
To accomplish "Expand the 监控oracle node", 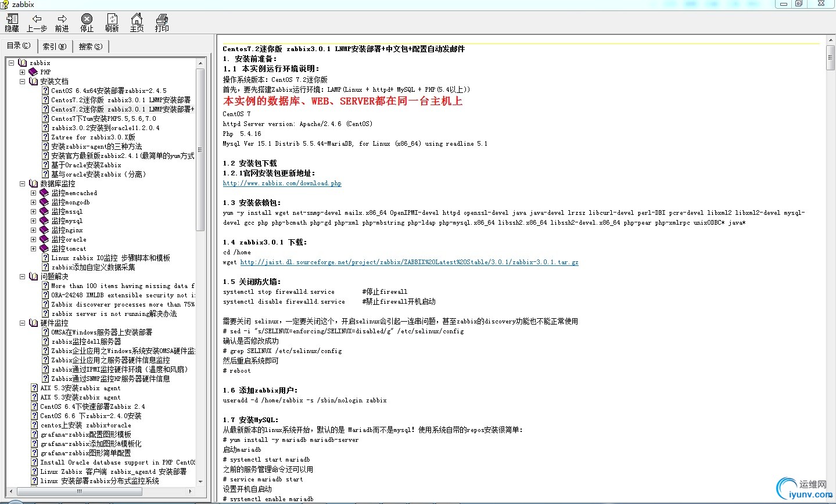I will point(33,239).
